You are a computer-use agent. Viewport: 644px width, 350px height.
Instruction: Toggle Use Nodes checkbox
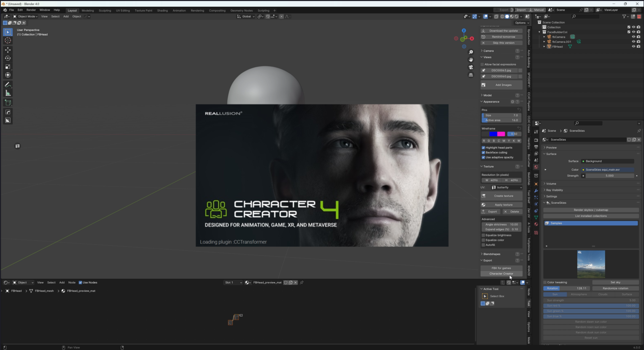tap(80, 283)
